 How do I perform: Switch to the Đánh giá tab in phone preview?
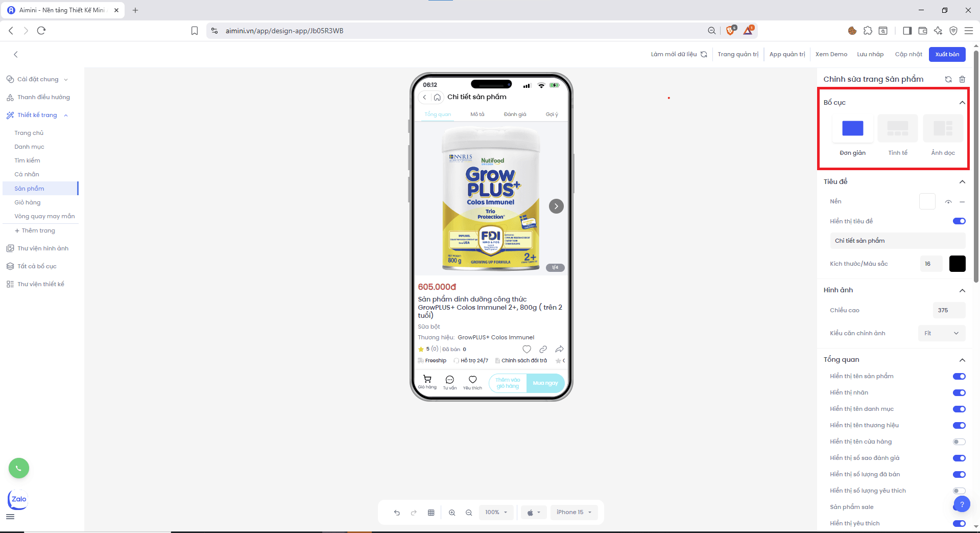coord(515,114)
